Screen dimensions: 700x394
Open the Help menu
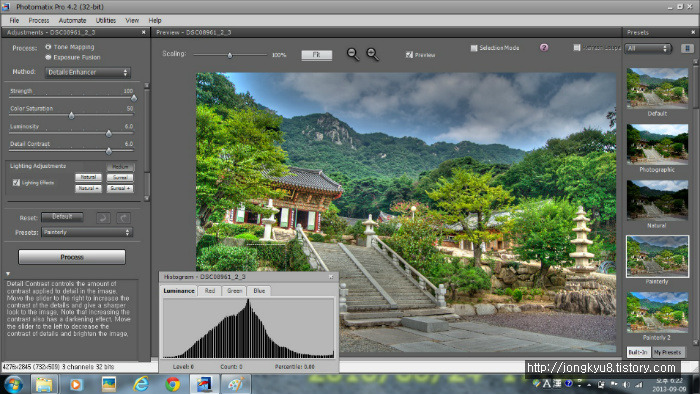pyautogui.click(x=155, y=21)
